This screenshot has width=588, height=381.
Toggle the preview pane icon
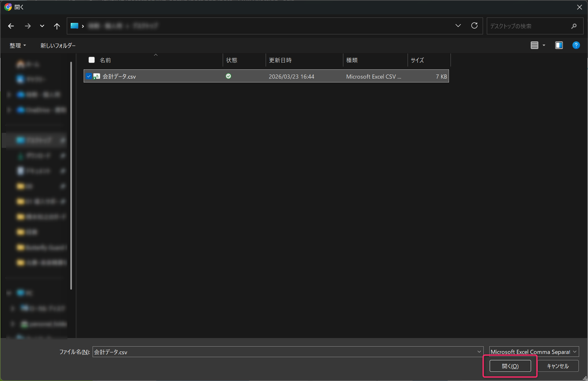point(559,46)
